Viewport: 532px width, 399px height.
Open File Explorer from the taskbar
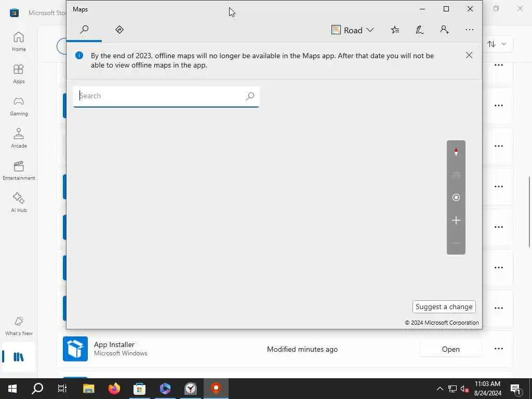click(x=88, y=389)
